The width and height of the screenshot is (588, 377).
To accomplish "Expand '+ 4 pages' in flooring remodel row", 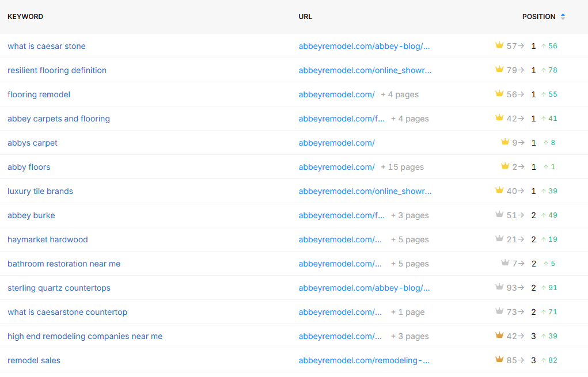I will pos(400,94).
